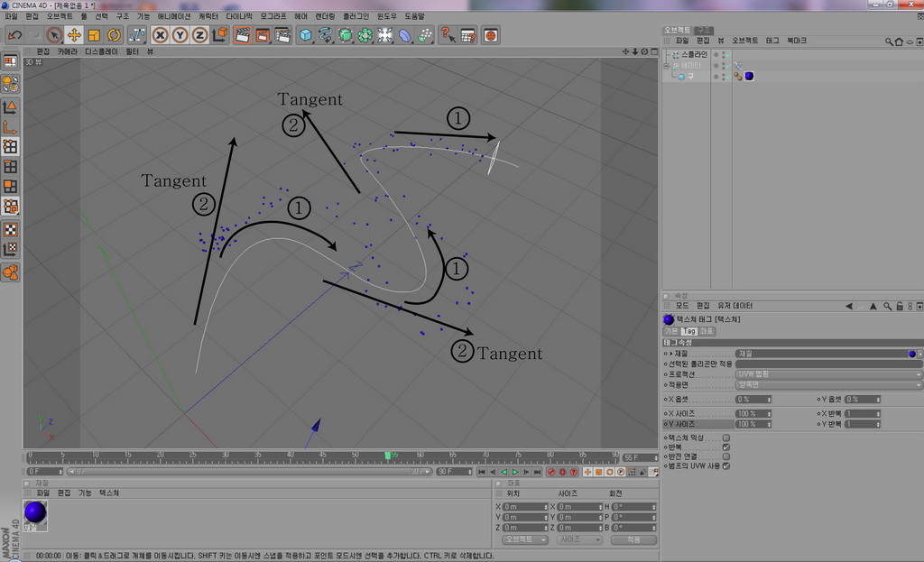Open the array modeling objects icon
Image resolution: width=924 pixels, height=562 pixels.
365,35
